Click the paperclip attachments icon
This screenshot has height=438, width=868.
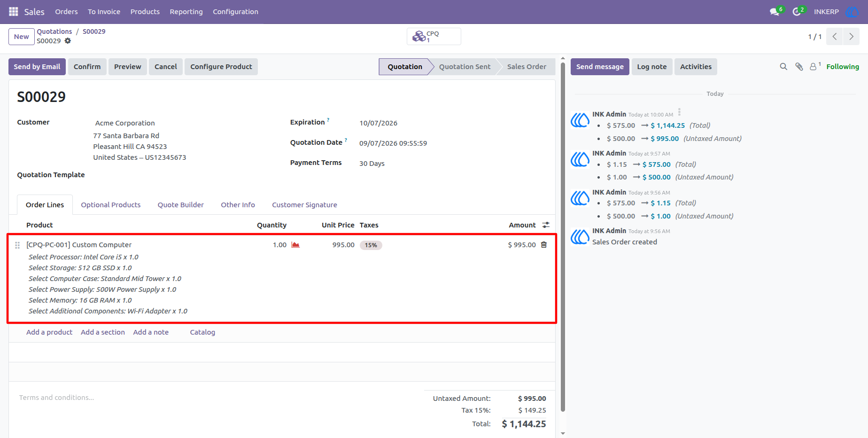799,67
